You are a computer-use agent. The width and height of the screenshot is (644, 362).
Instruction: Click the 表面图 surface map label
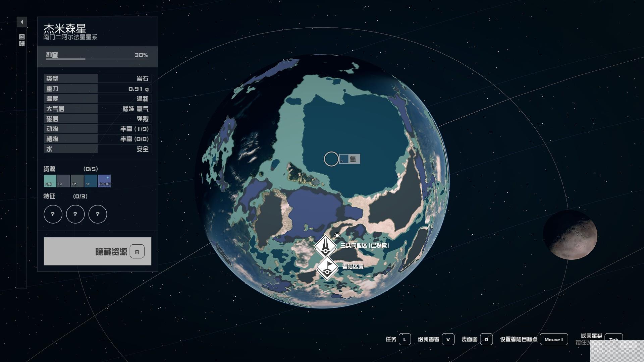click(469, 339)
